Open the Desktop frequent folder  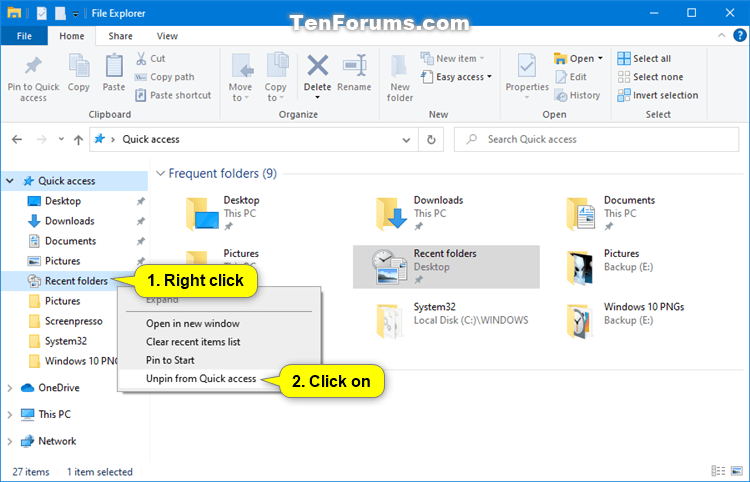tap(223, 213)
